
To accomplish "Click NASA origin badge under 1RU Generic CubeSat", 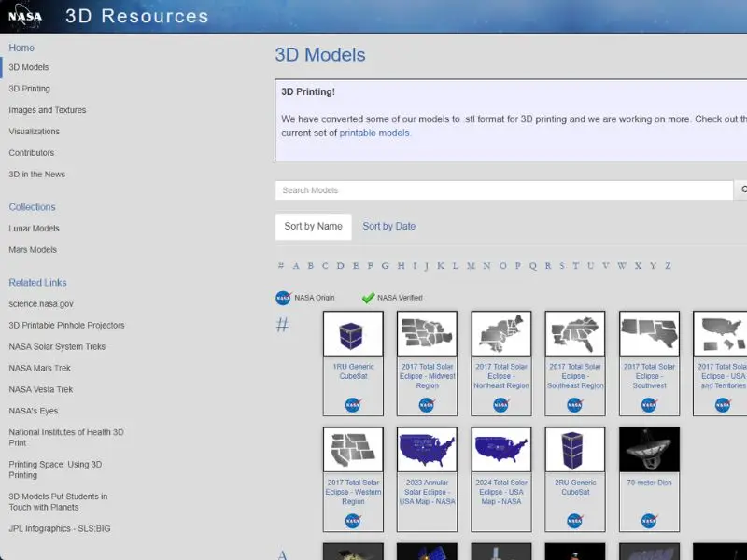I will coord(353,405).
